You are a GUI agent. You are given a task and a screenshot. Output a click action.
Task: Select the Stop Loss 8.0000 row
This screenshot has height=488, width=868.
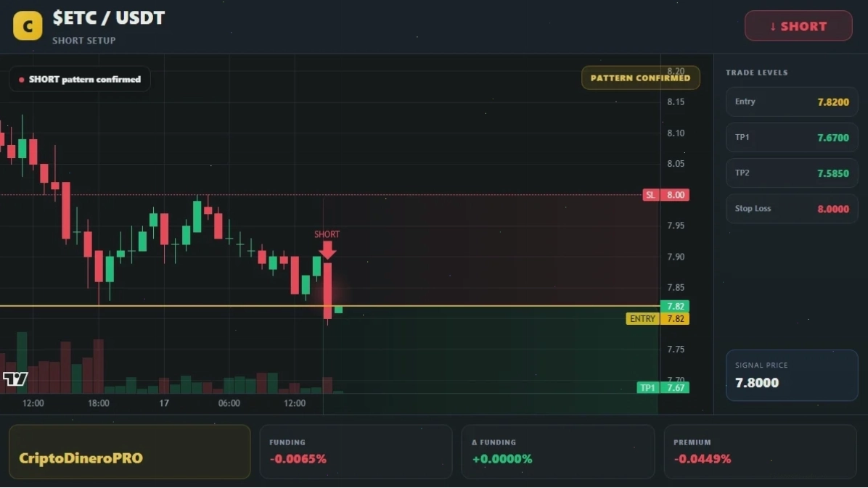[x=792, y=209]
